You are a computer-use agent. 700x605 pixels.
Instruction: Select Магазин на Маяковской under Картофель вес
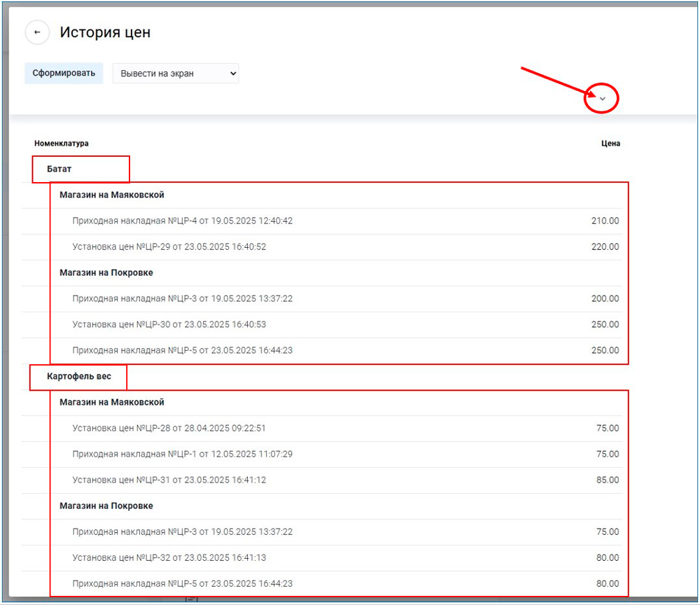coord(111,403)
